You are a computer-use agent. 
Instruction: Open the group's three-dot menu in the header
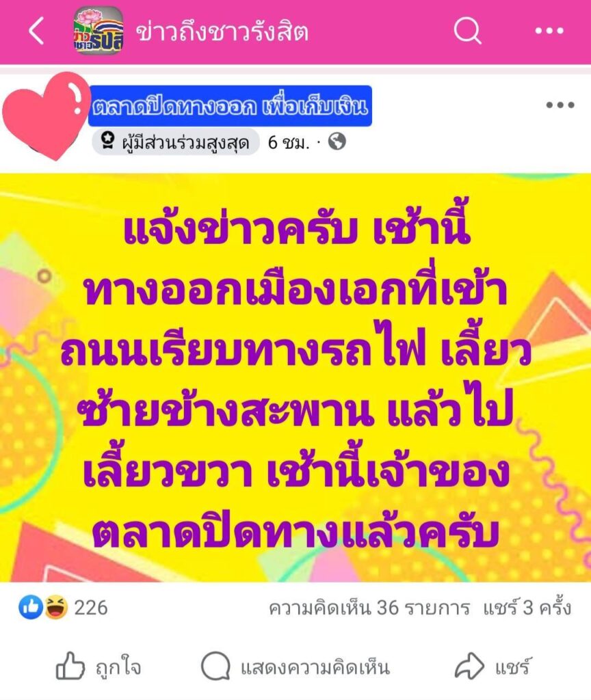tap(549, 31)
